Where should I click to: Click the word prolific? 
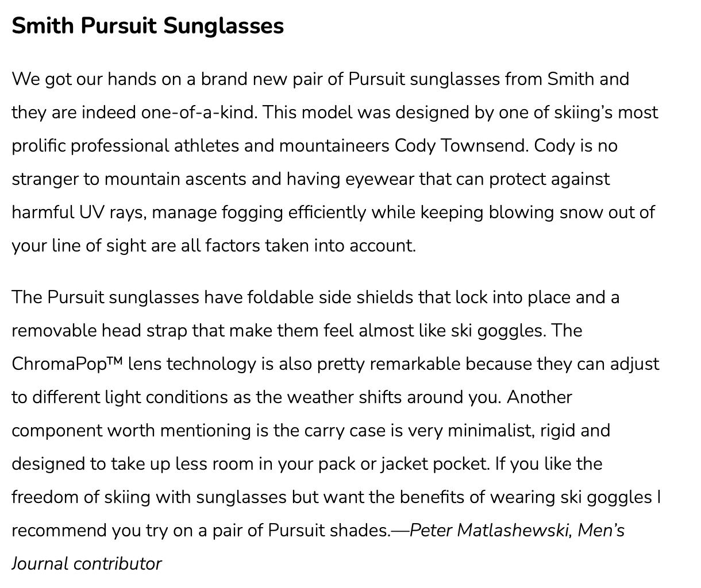pos(38,146)
